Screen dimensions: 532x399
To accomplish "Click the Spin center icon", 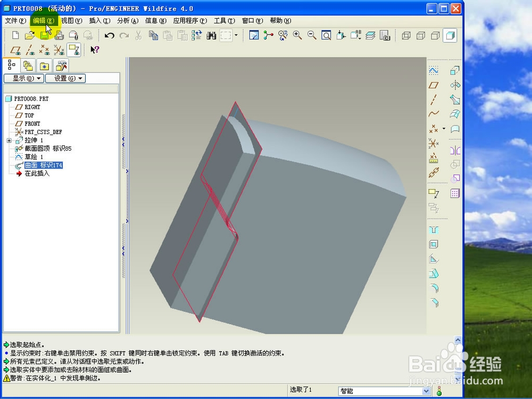I will (x=268, y=35).
